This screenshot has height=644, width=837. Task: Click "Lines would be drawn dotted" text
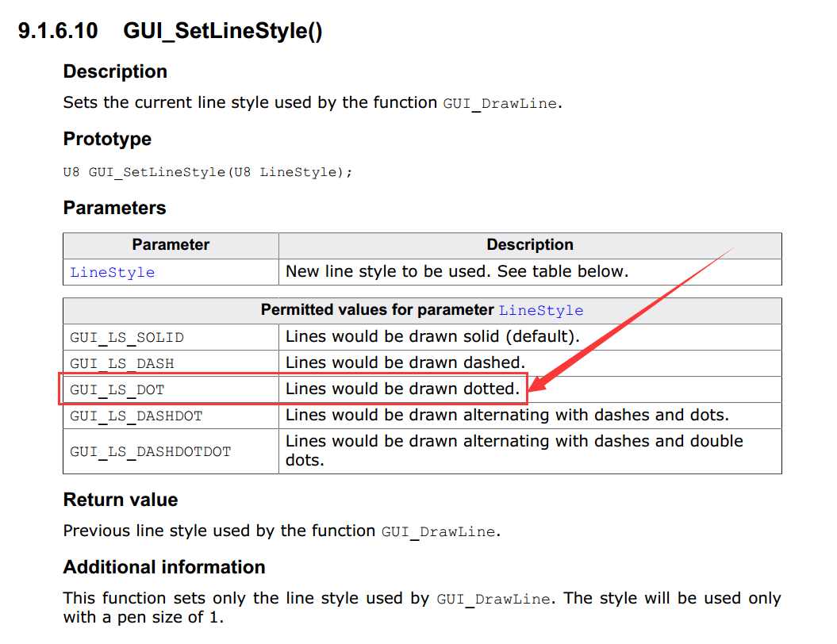[402, 389]
